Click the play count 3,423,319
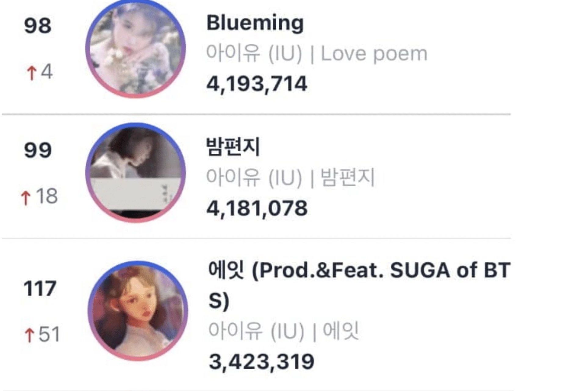 tap(261, 362)
